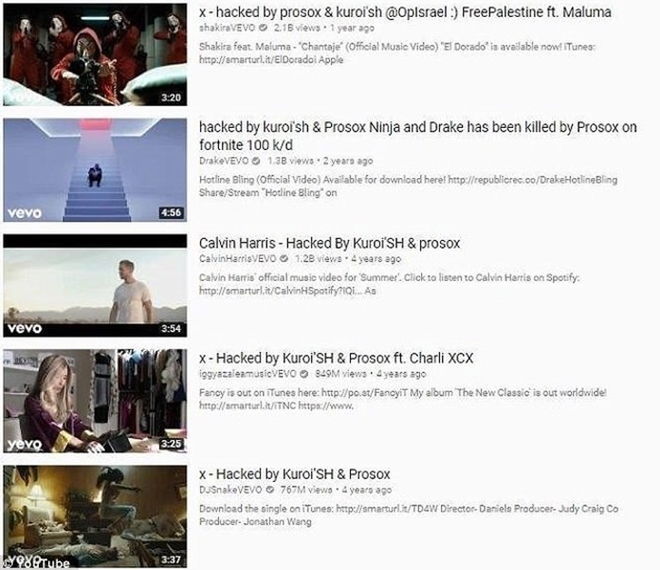Click the vevo logo on Drake thumbnail
Screen dimensions: 660x570
[x=25, y=213]
